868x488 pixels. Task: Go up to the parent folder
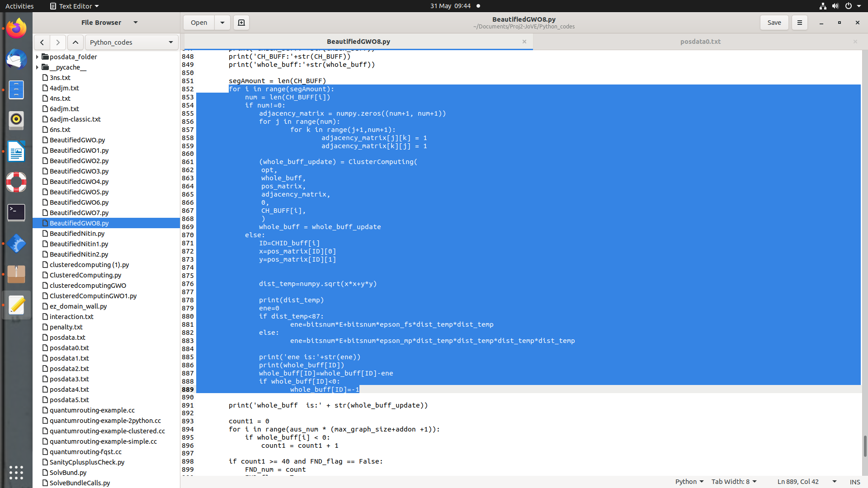point(75,42)
